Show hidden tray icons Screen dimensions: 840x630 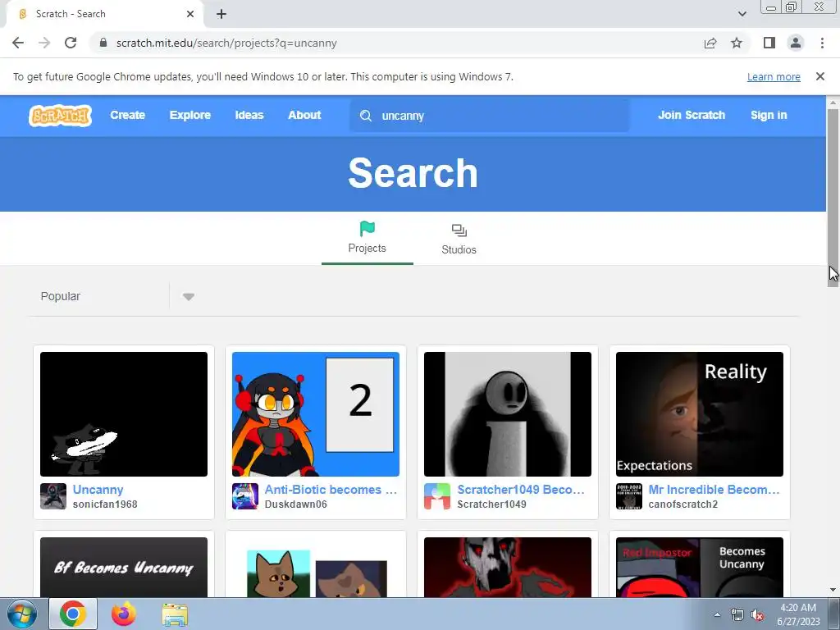(x=717, y=614)
